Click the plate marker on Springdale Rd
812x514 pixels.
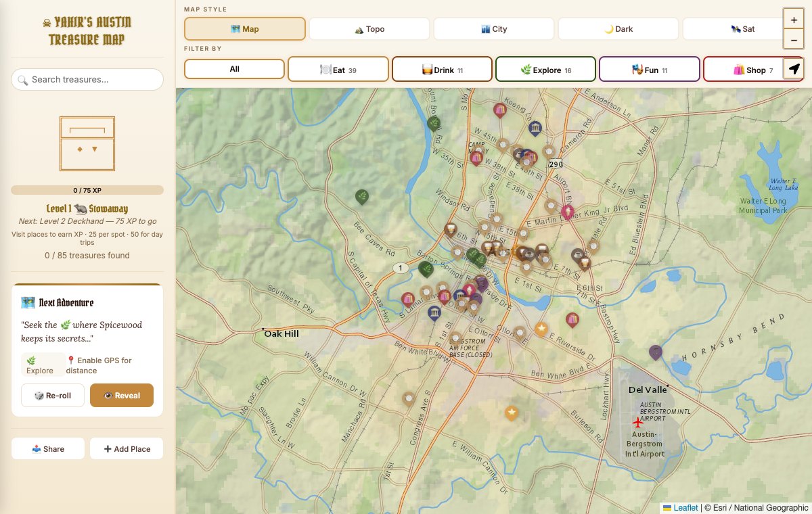pos(593,246)
